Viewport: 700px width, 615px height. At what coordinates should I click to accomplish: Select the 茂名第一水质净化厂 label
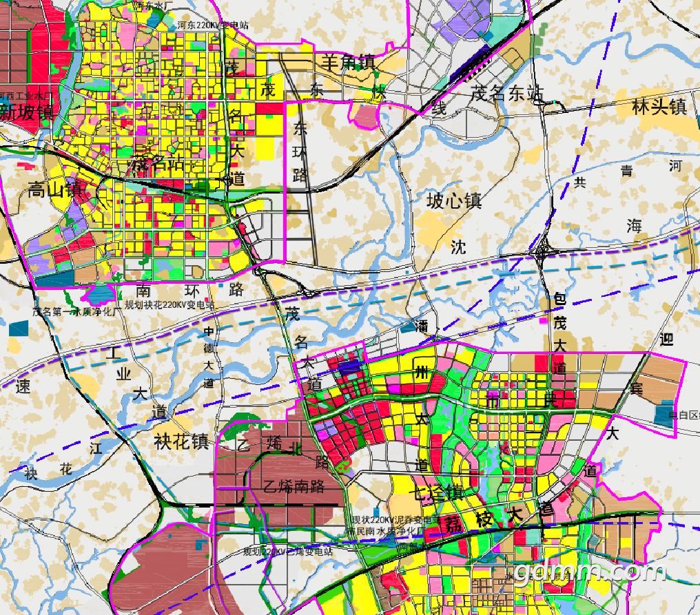coord(74,311)
